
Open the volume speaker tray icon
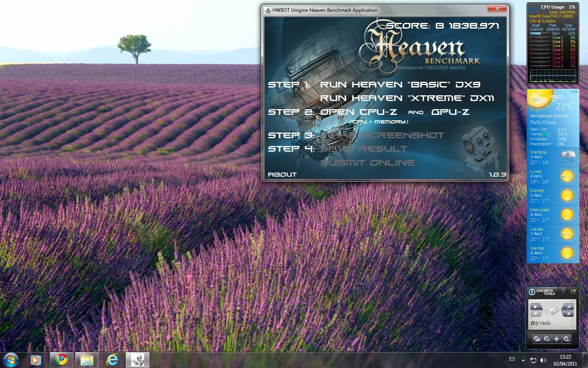543,360
